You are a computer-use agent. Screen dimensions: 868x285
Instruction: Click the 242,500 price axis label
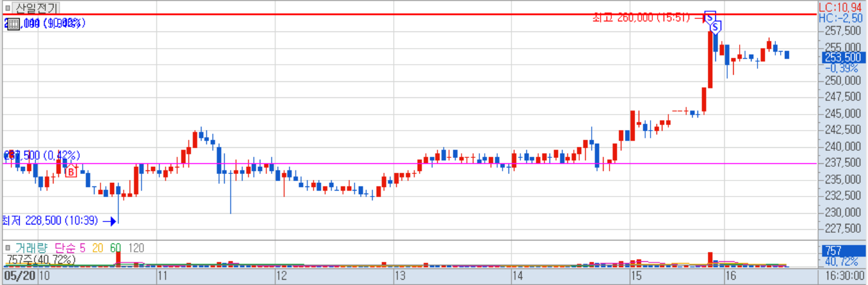click(844, 130)
